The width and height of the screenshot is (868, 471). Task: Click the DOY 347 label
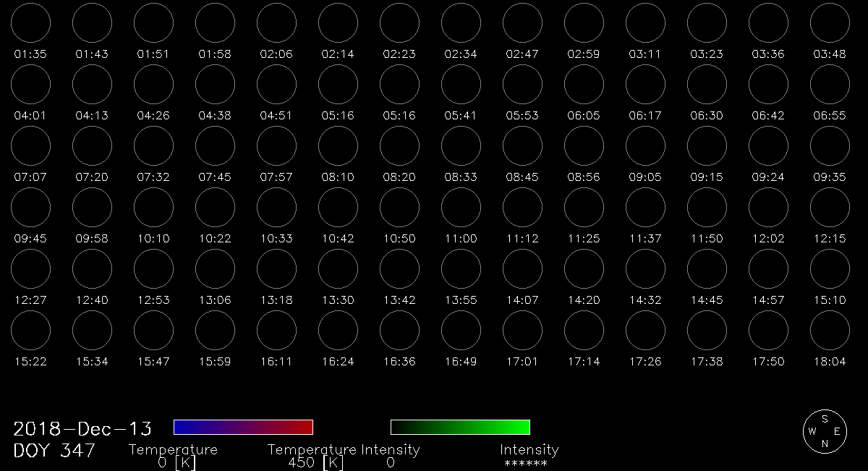(x=54, y=451)
